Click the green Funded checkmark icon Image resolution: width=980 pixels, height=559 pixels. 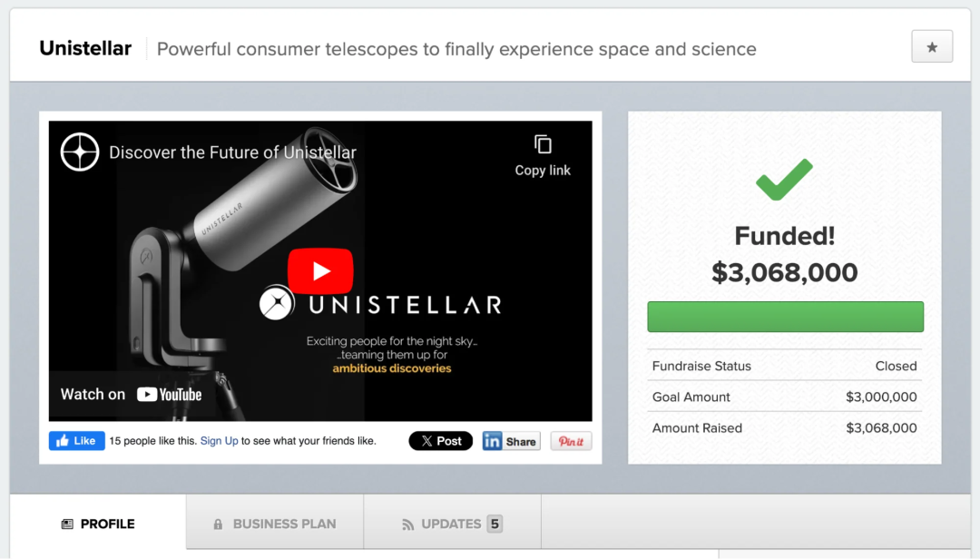click(784, 180)
